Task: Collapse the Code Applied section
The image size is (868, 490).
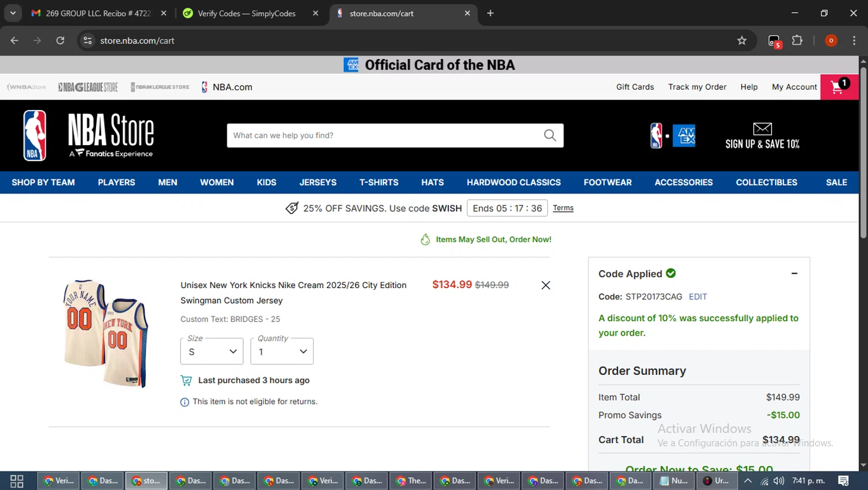Action: tap(795, 274)
